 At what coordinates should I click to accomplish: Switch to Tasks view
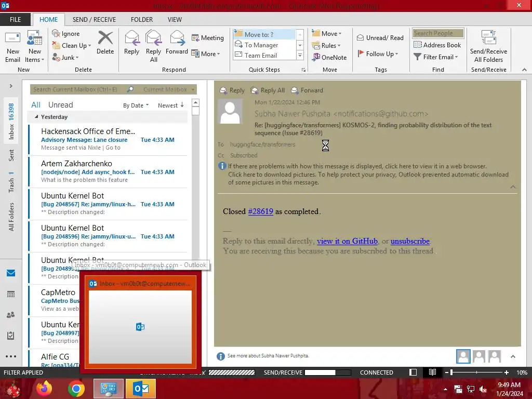pos(11,336)
